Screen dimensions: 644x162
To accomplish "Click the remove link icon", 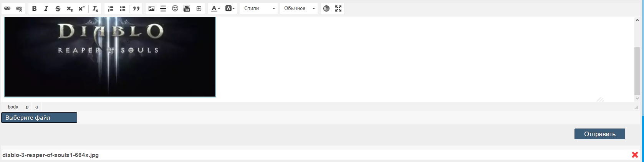I will coord(19,8).
